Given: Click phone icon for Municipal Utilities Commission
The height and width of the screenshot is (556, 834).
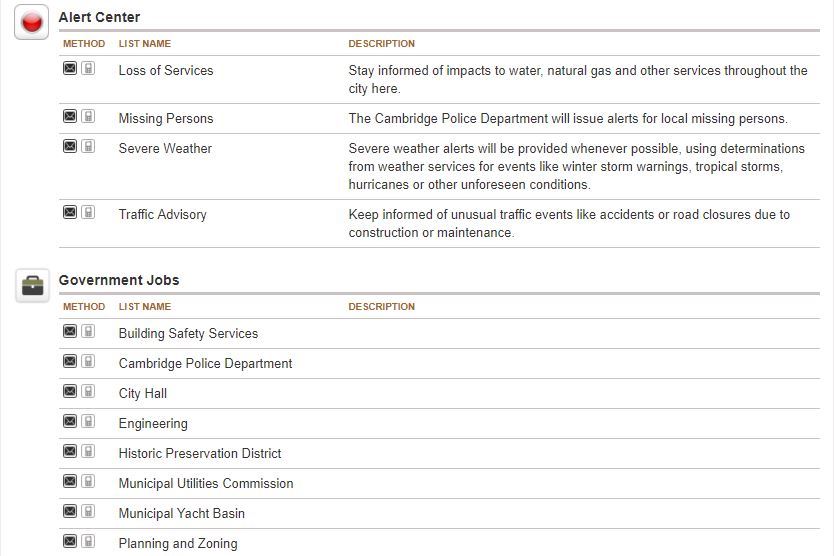Looking at the screenshot, I should click(x=88, y=481).
